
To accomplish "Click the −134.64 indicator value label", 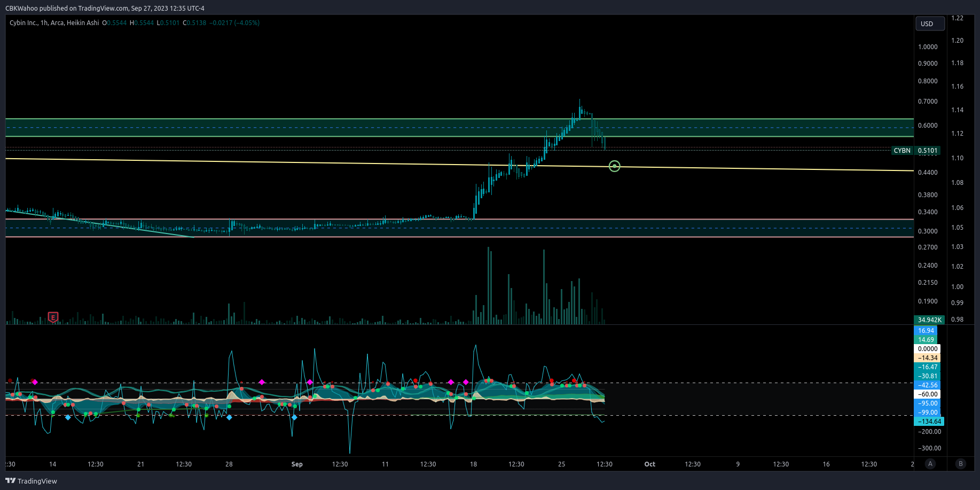I will coord(929,422).
